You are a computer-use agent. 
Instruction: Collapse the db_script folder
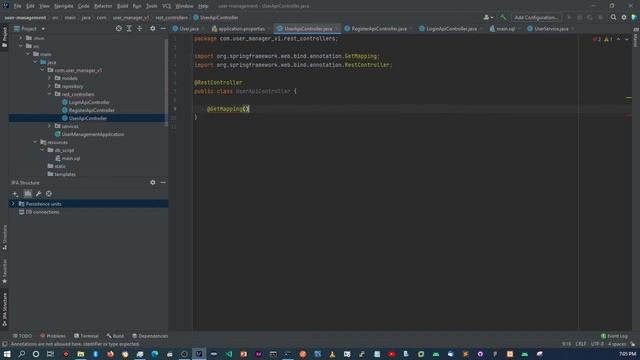pos(42,150)
